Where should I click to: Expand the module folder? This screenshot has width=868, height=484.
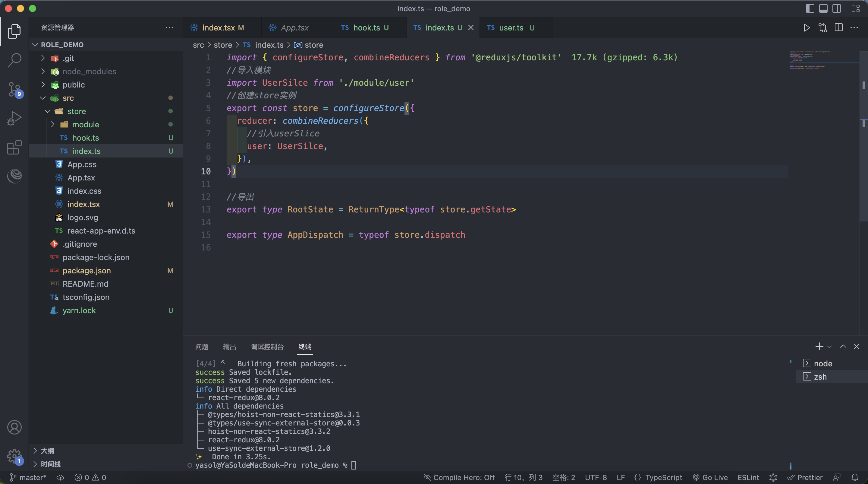click(86, 124)
